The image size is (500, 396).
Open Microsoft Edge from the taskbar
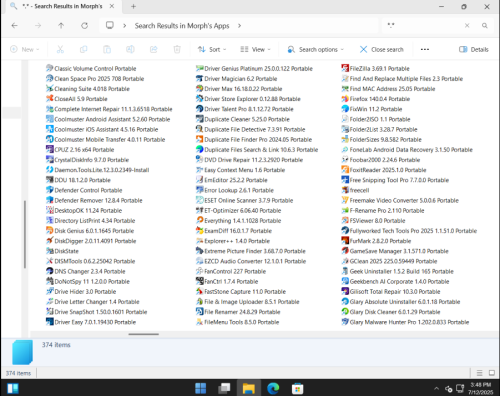click(x=273, y=388)
